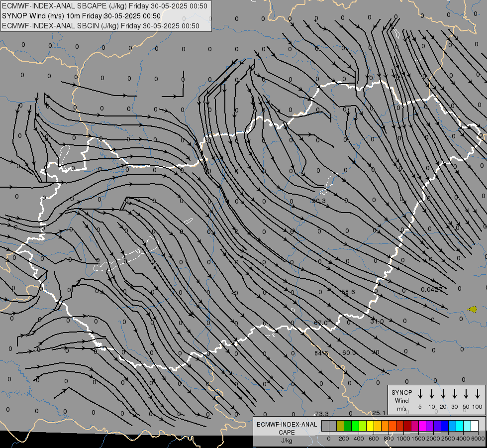Click the 30 m/s wind arrow in legend
The width and height of the screenshot is (487, 448).
454,393
